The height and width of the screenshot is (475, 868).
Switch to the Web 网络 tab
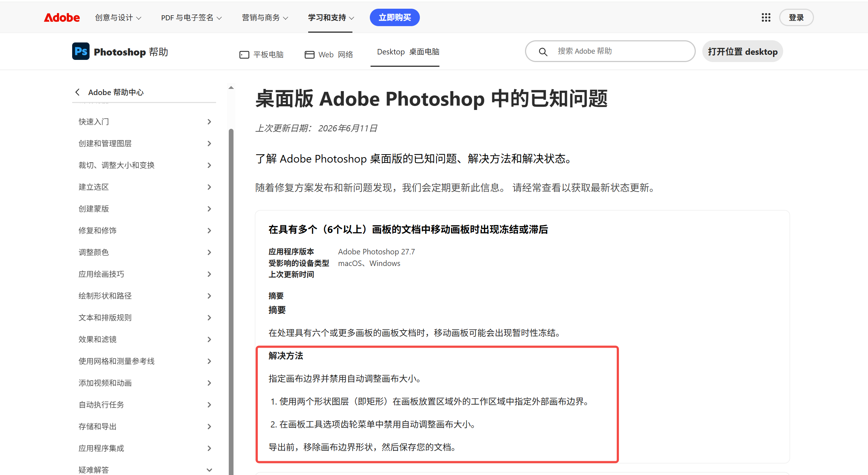pos(329,54)
